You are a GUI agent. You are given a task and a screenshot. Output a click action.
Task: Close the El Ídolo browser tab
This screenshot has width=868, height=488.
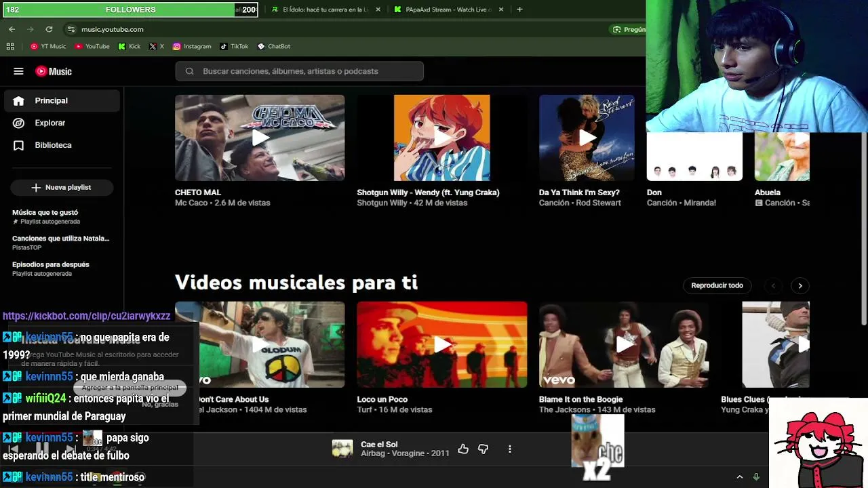[378, 9]
